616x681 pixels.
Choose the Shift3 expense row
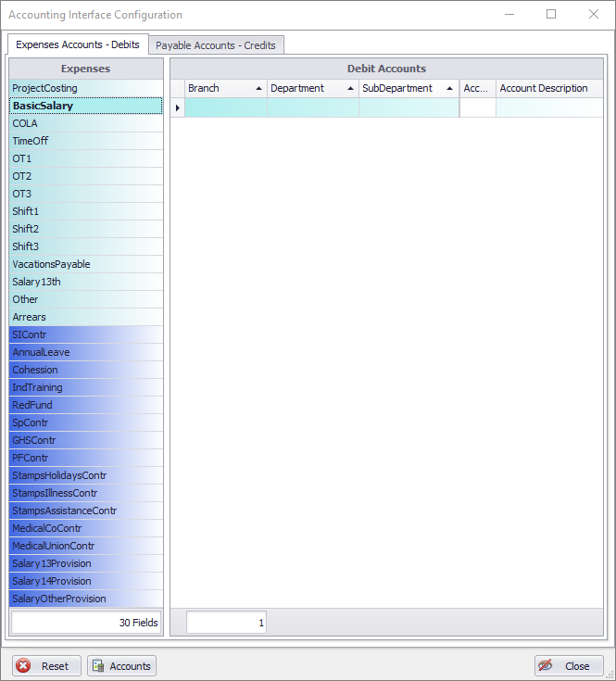[86, 246]
